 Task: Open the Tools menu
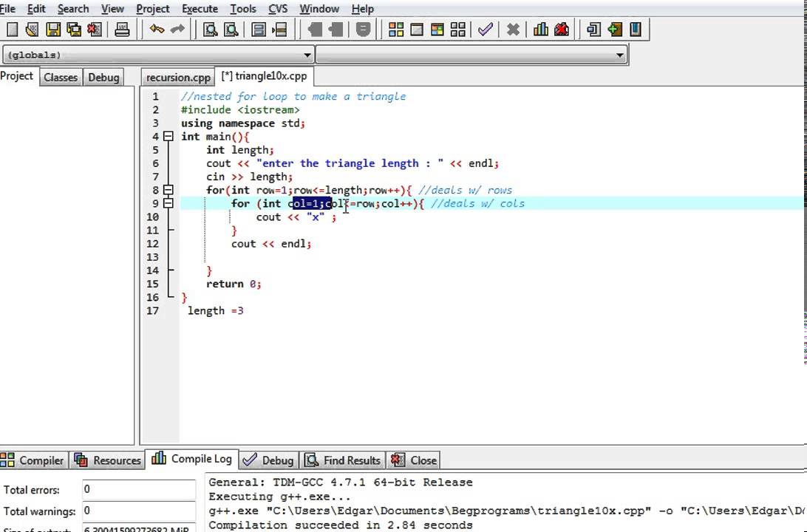[242, 9]
